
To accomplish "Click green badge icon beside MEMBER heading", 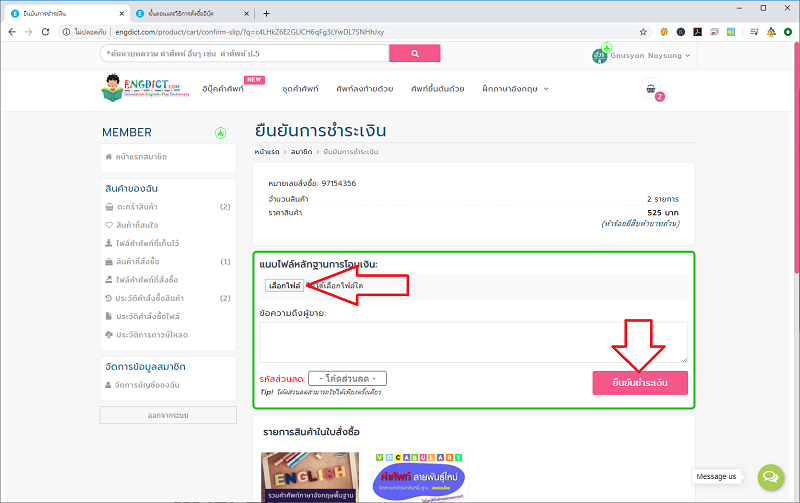I will [x=220, y=133].
